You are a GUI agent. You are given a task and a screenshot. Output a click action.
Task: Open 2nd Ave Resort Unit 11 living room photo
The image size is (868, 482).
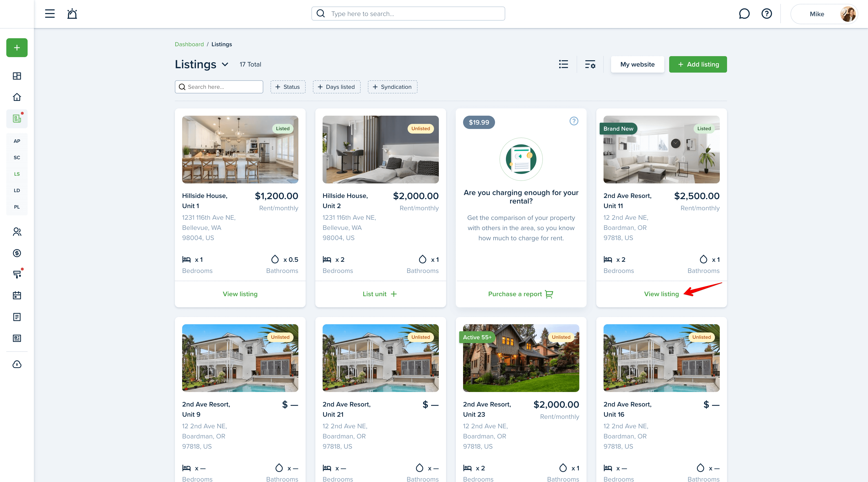coord(661,150)
